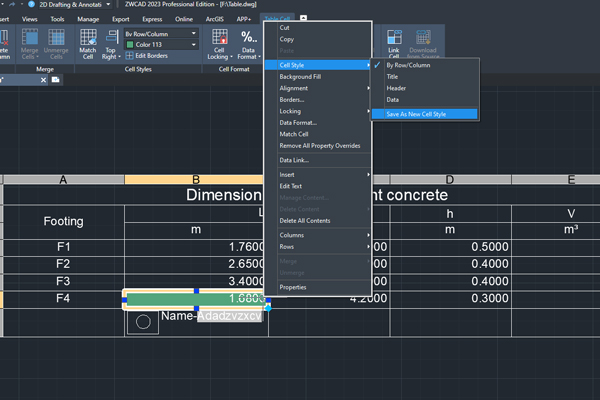600x400 pixels.
Task: Close the drawing file tab
Action: (43, 80)
